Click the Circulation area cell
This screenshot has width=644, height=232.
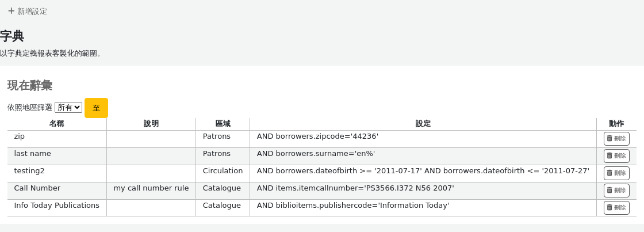point(223,174)
